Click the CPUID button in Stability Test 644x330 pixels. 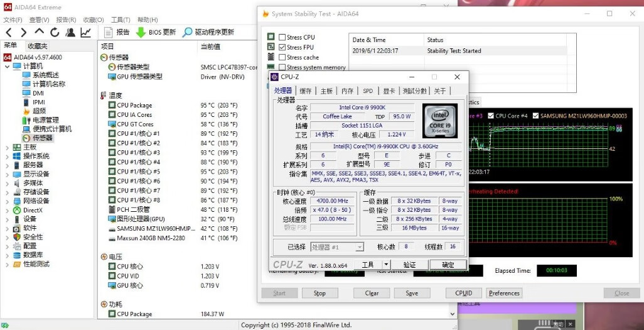point(464,294)
